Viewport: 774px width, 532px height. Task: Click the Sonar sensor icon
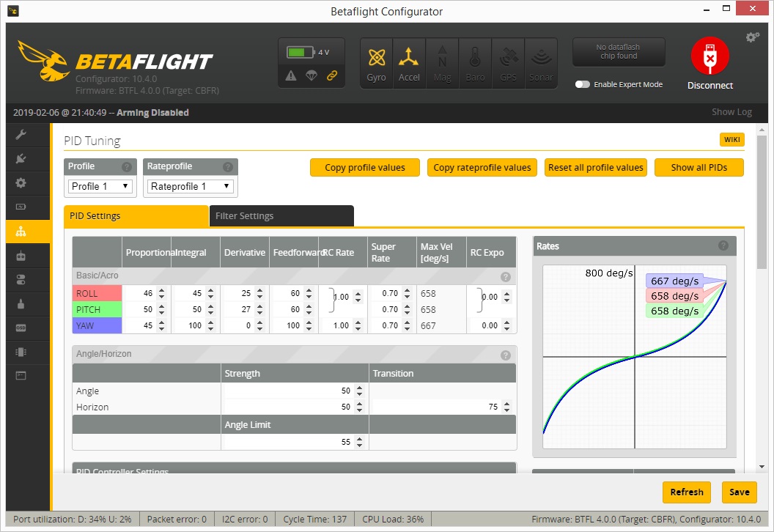point(541,64)
